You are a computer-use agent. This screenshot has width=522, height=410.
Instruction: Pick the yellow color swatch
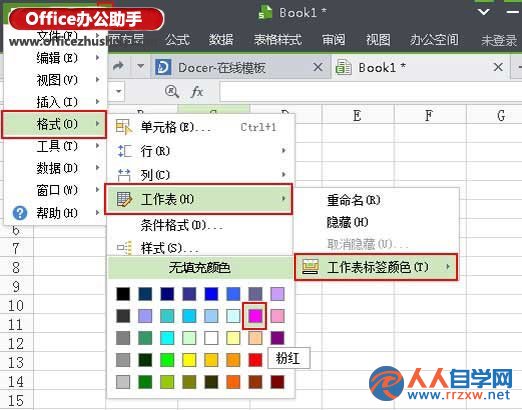pos(189,360)
